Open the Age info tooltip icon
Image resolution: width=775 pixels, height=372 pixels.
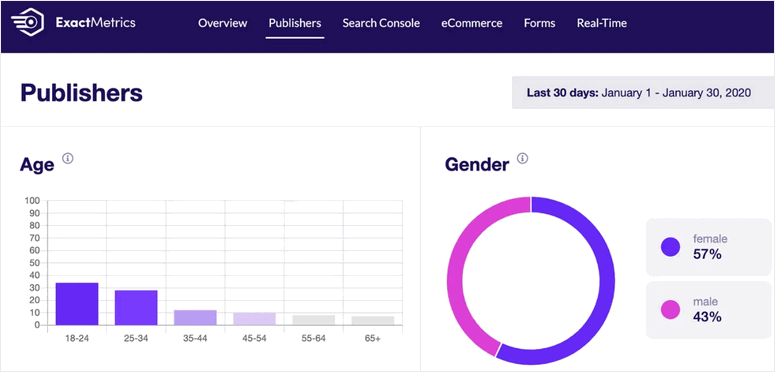coord(68,159)
